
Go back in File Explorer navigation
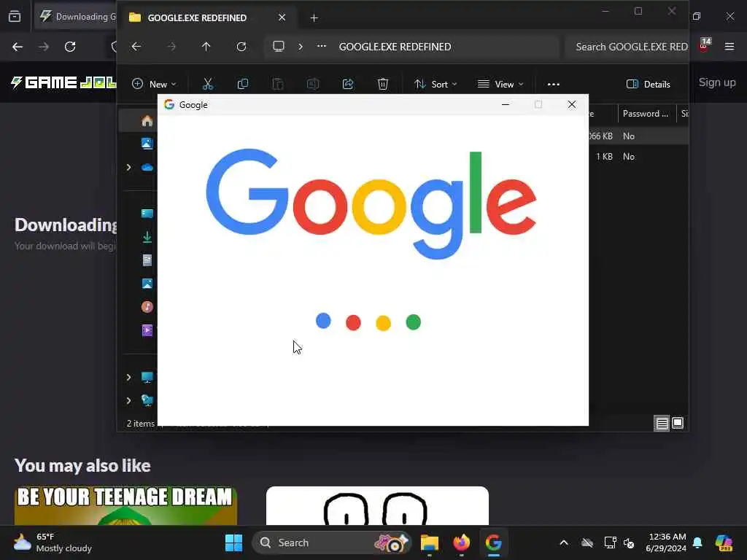pyautogui.click(x=136, y=47)
